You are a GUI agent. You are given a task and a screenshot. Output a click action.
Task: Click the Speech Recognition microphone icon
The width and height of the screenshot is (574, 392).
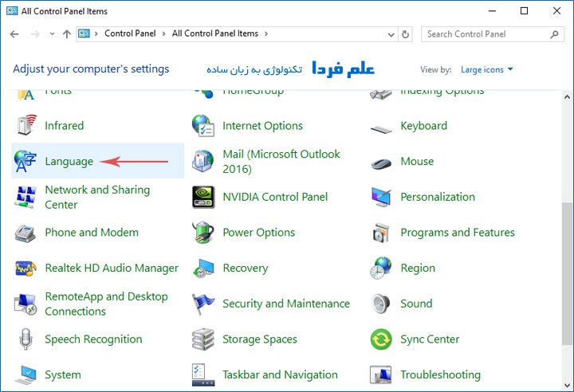click(26, 339)
